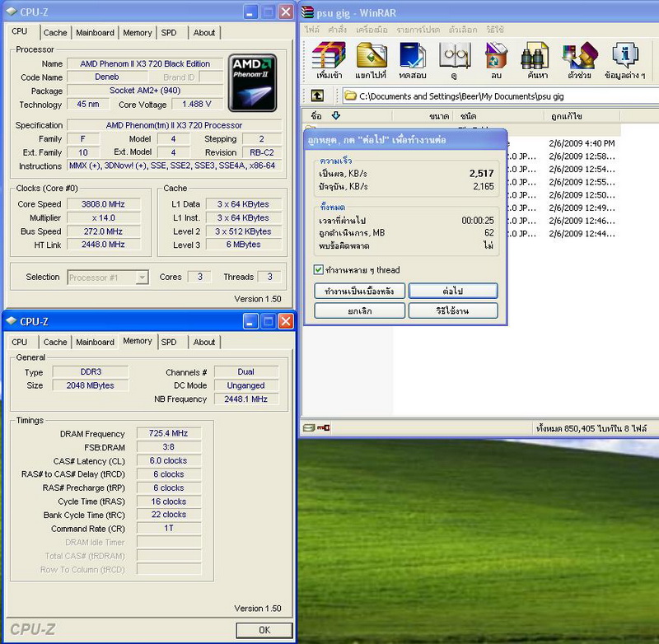659x644 pixels.
Task: Toggle the multi-thread (ทำงานหลายๆ thread) checkbox
Action: 319,270
